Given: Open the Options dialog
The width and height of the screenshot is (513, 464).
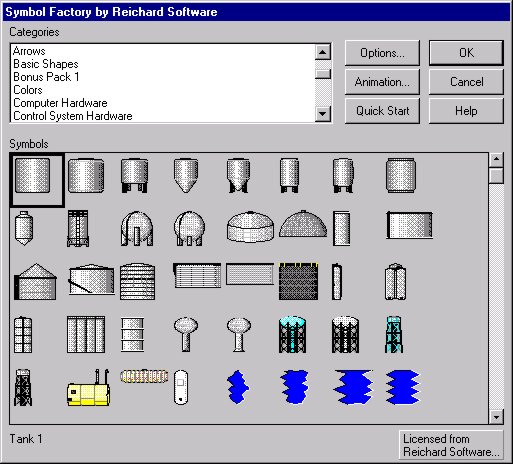Looking at the screenshot, I should pyautogui.click(x=382, y=53).
